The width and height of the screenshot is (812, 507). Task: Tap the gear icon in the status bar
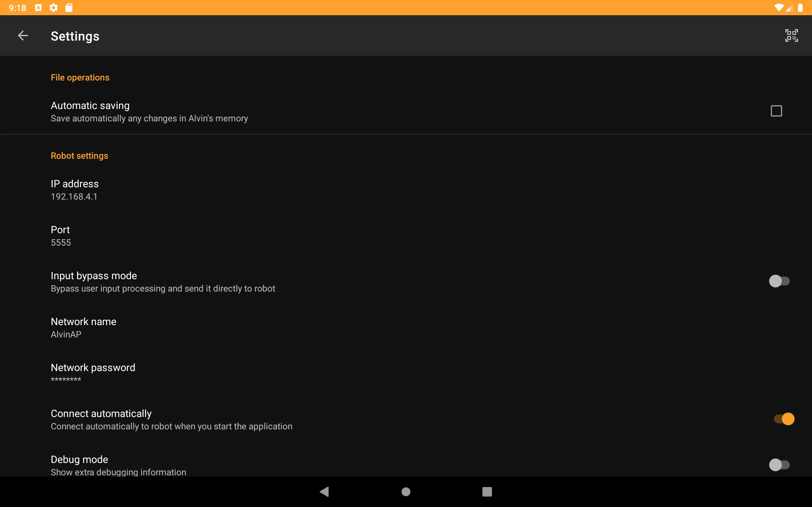pyautogui.click(x=53, y=7)
